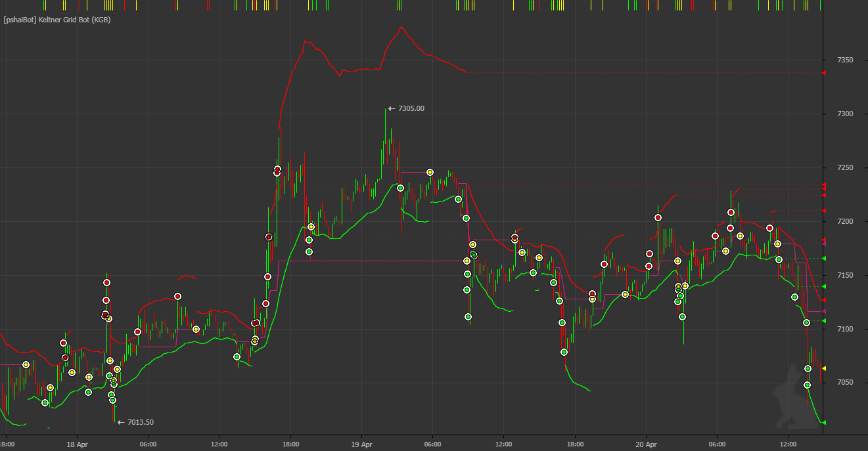Click the 19 Apr date label
Image resolution: width=868 pixels, height=451 pixels.
coord(361,444)
